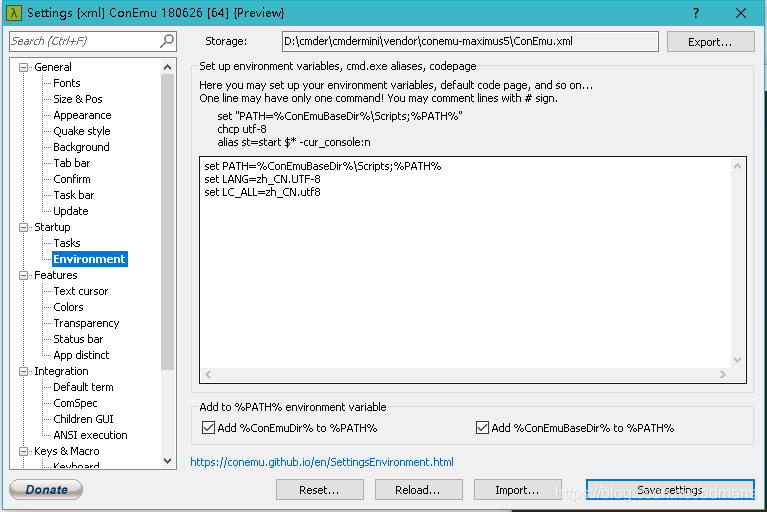
Task: Click the Features tree label
Action: pyautogui.click(x=56, y=275)
